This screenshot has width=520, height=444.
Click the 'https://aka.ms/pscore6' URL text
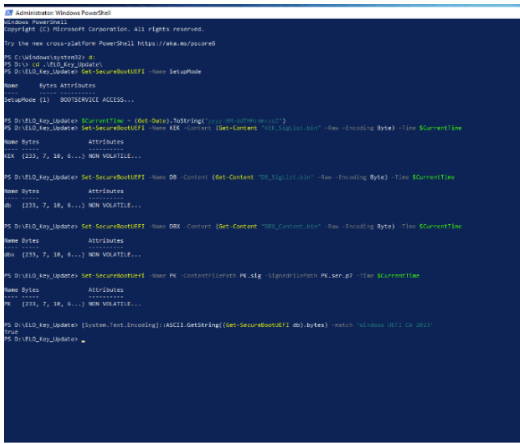pyautogui.click(x=176, y=43)
